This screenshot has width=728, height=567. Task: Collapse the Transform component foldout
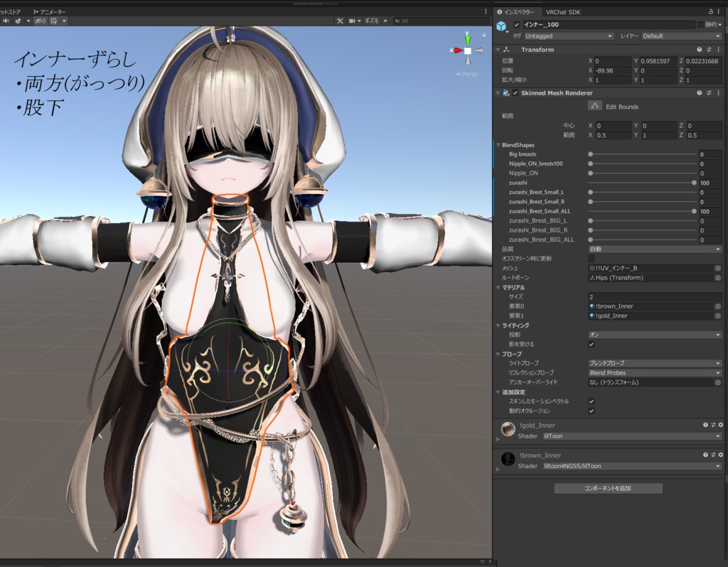498,50
